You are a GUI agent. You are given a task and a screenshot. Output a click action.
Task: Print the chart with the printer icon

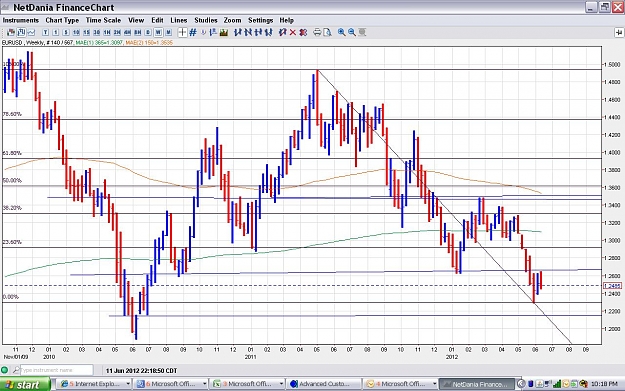click(317, 32)
